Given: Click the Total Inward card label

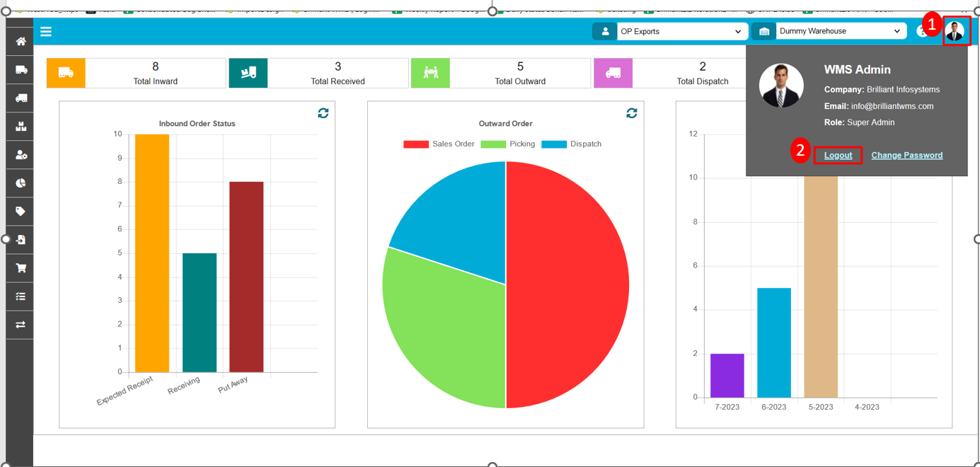Looking at the screenshot, I should click(x=156, y=81).
